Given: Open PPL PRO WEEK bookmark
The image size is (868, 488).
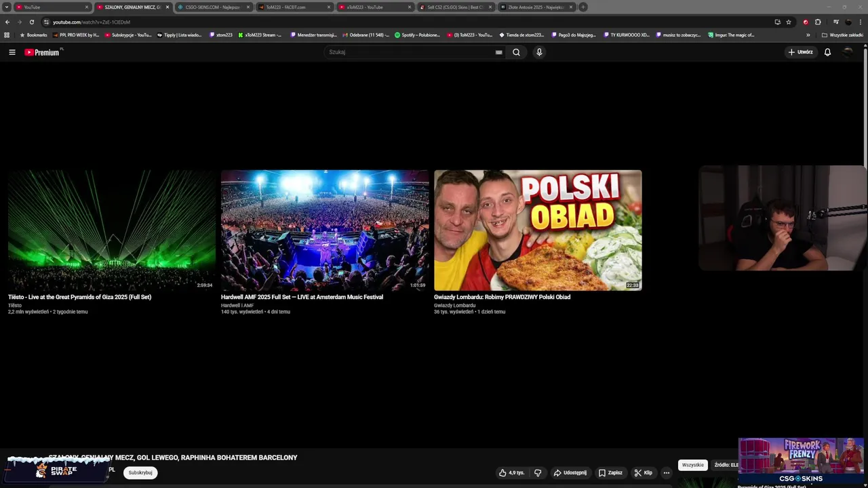Looking at the screenshot, I should [x=76, y=35].
